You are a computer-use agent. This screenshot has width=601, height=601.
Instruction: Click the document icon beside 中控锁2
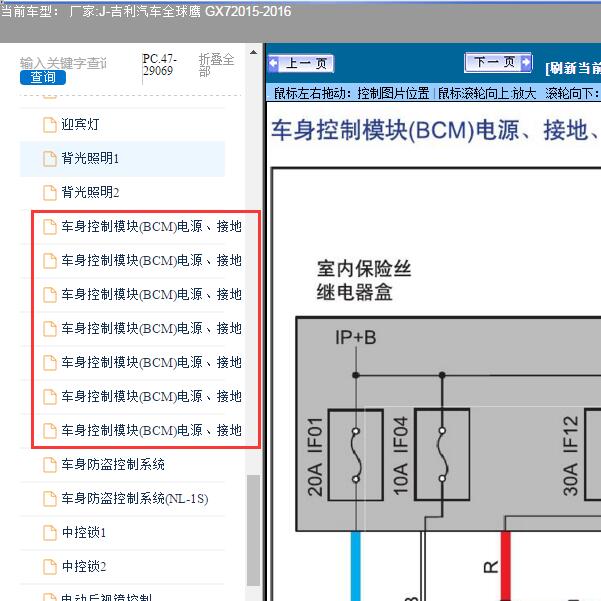[x=50, y=567]
